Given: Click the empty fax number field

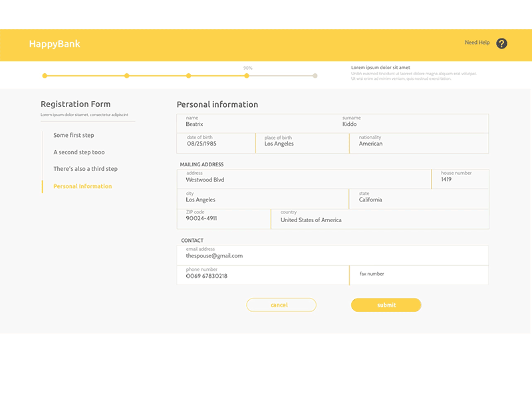Looking at the screenshot, I should point(419,275).
